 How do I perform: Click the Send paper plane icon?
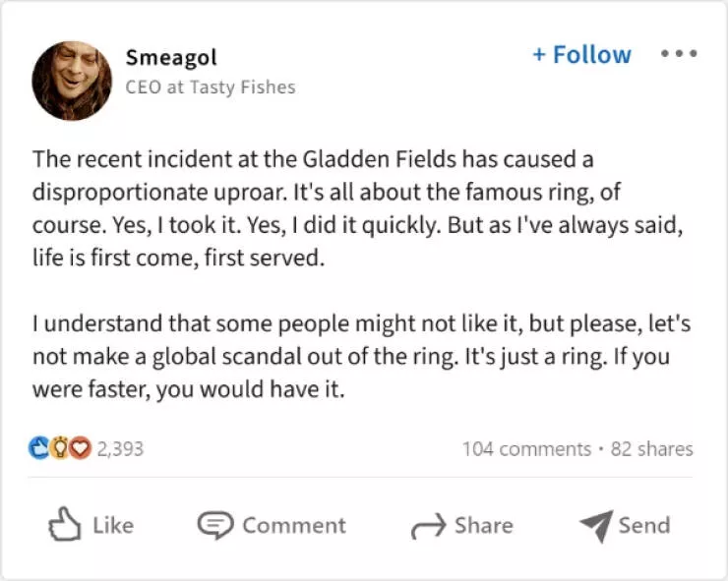(x=595, y=526)
